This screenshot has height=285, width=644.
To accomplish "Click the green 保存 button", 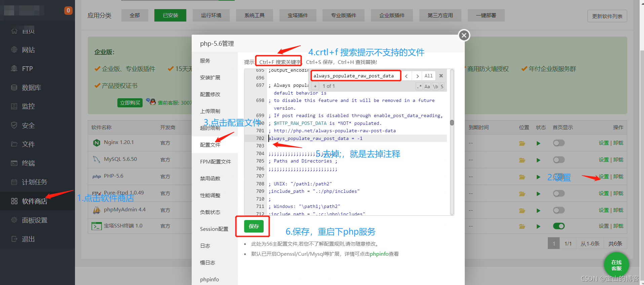I will [x=254, y=226].
